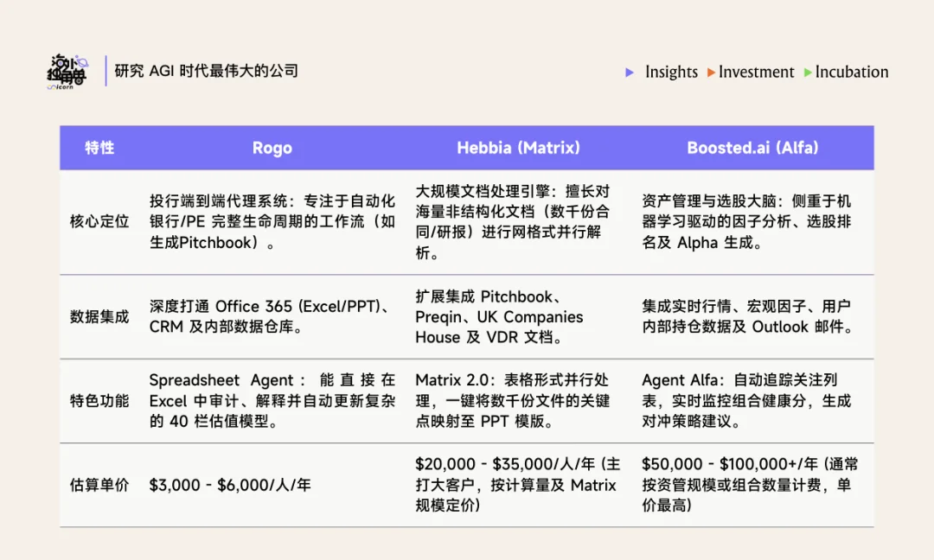Switch to the Rogo column header
Viewport: 934px width, 560px height.
(x=272, y=148)
